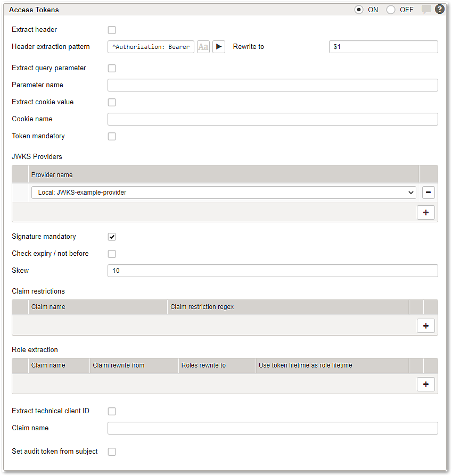Click the comment bubble icon in header

[426, 10]
